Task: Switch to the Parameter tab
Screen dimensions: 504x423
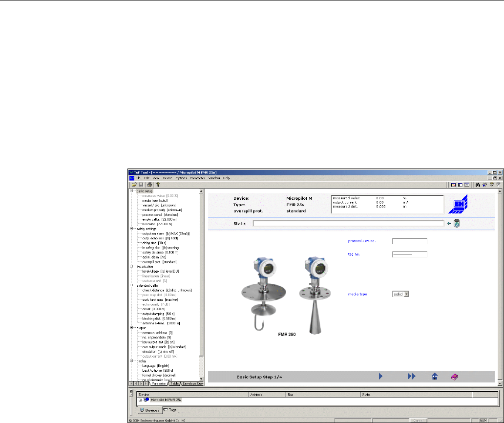Action: pyautogui.click(x=159, y=383)
